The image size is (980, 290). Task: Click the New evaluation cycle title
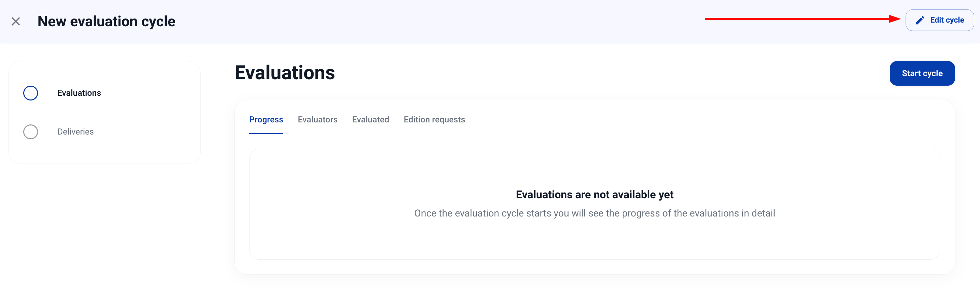[106, 21]
